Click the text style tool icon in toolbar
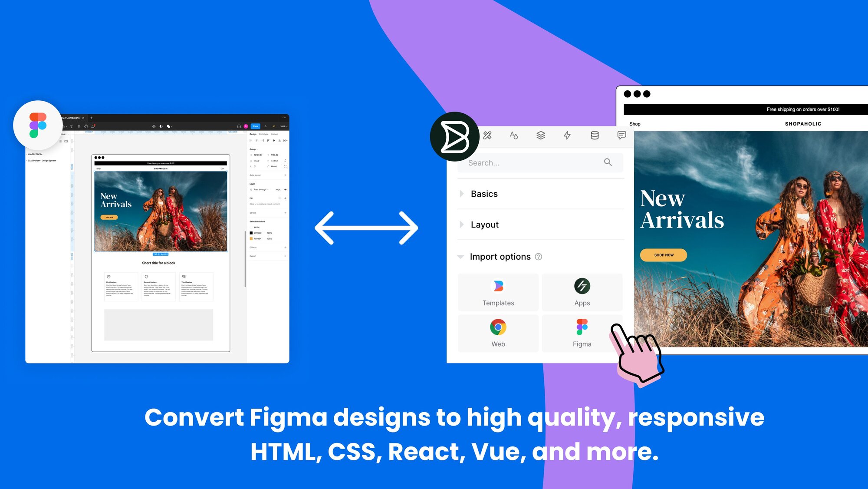Image resolution: width=868 pixels, height=489 pixels. click(514, 136)
